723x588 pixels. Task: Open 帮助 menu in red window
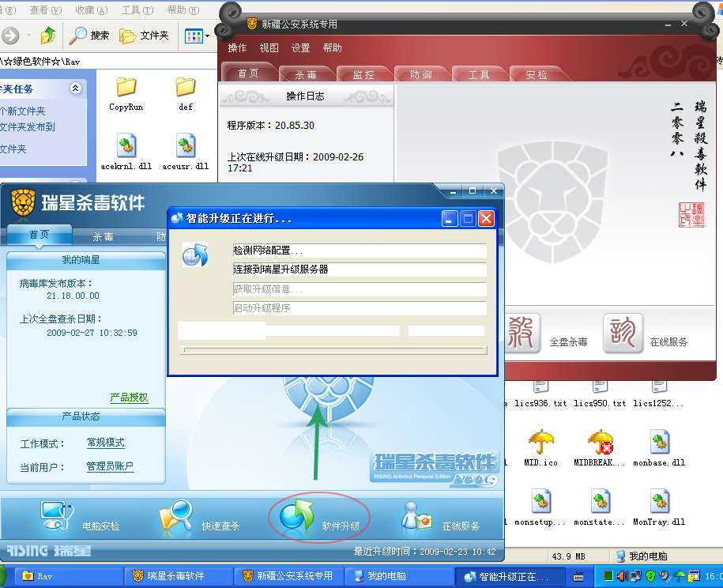pyautogui.click(x=332, y=48)
